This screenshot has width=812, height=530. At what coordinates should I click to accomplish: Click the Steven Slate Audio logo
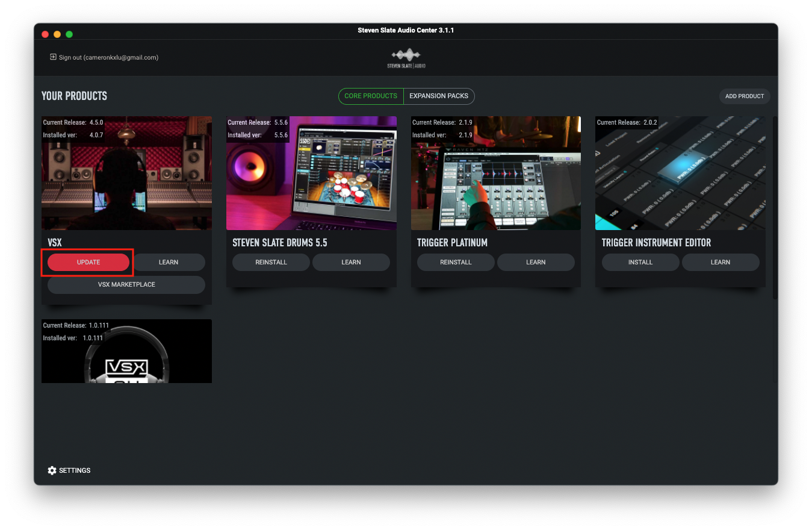tap(406, 58)
